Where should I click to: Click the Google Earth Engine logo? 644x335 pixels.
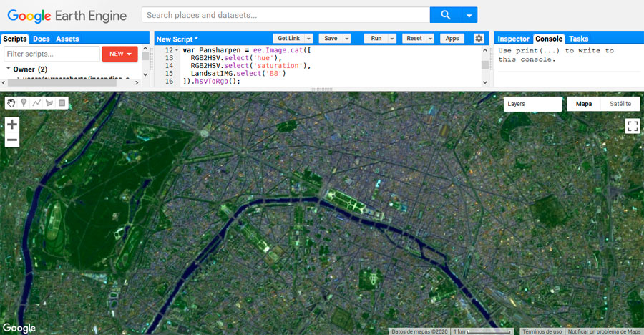pos(67,16)
